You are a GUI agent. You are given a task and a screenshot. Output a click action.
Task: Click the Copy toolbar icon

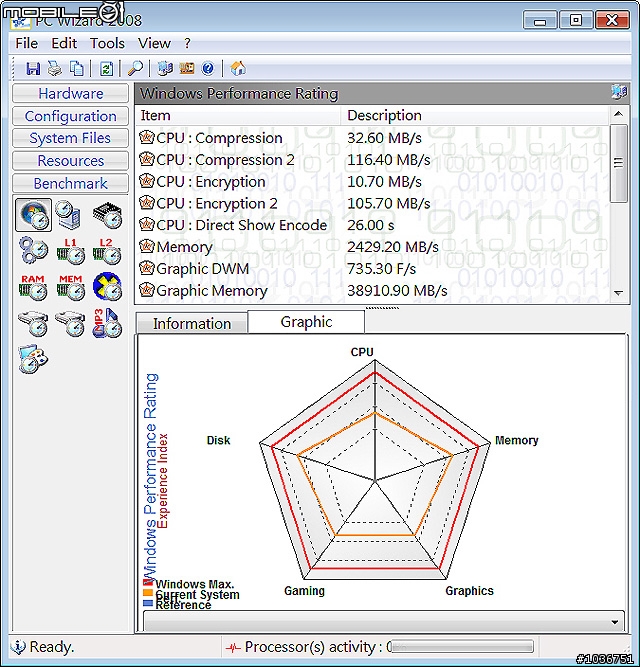[x=77, y=68]
